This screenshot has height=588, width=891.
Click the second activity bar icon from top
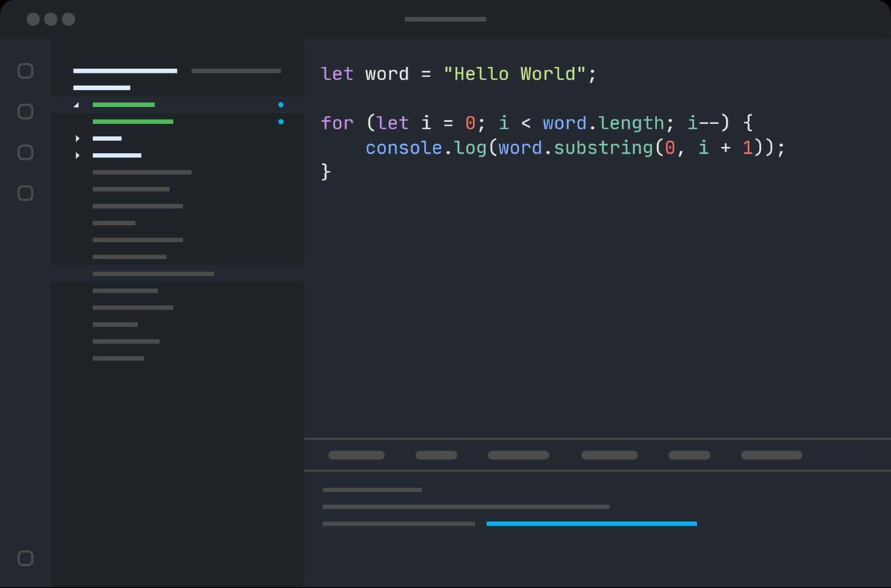(x=25, y=112)
